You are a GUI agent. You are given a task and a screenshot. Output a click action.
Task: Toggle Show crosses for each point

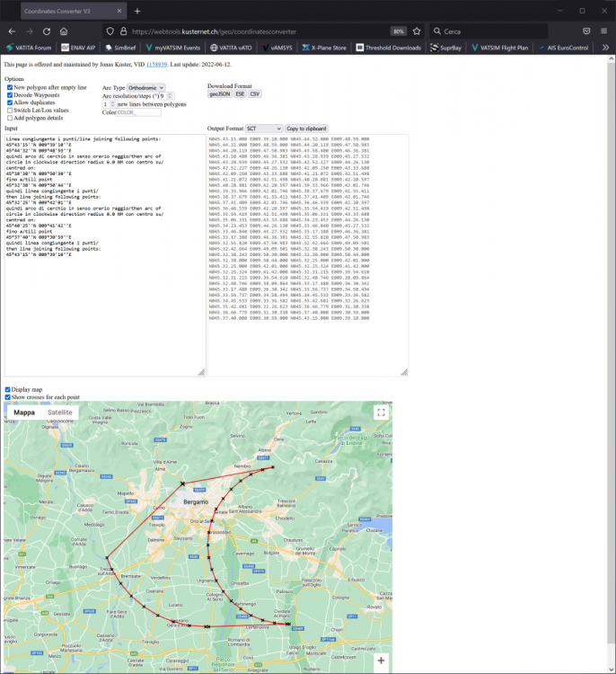(8, 396)
